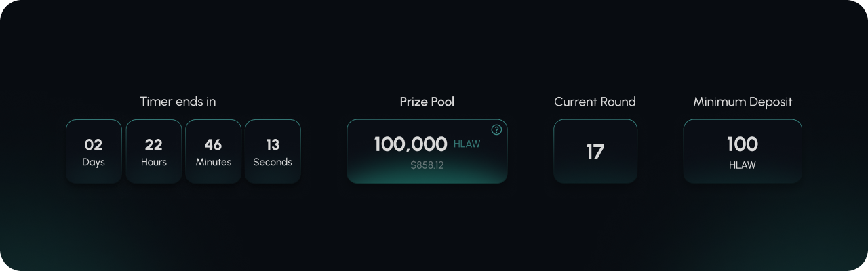Click the "Timer ends in" heading
Viewport: 868px width, 271px height.
click(178, 102)
